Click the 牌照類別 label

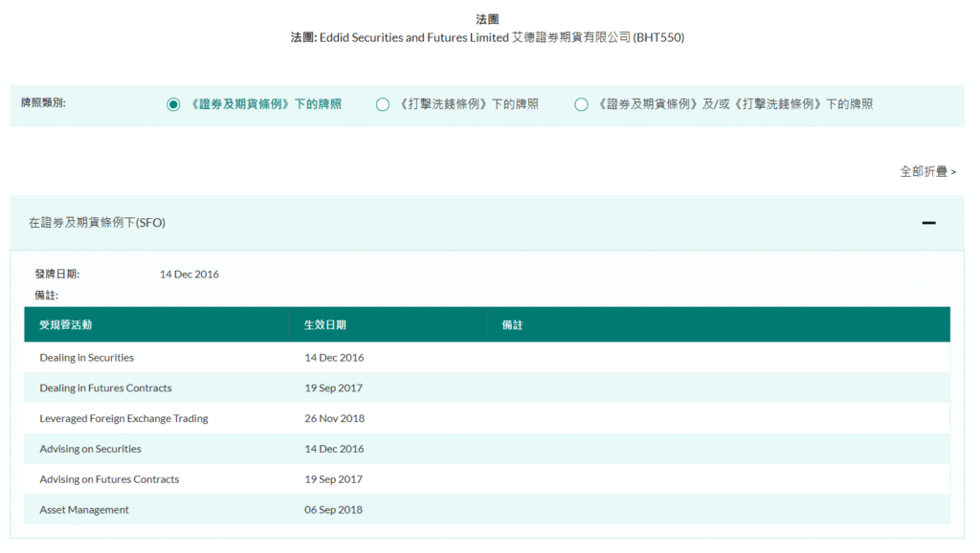[x=43, y=103]
